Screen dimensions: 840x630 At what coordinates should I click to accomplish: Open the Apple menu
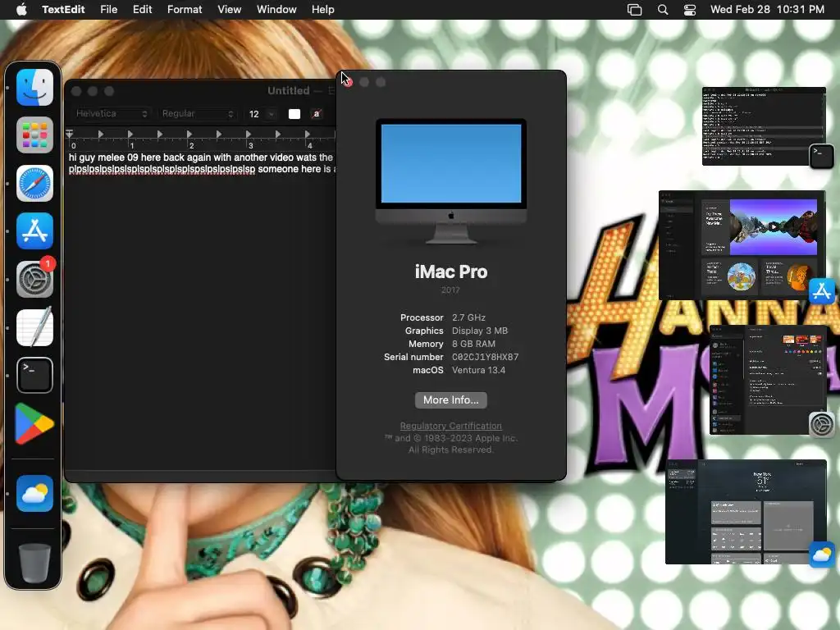21,9
